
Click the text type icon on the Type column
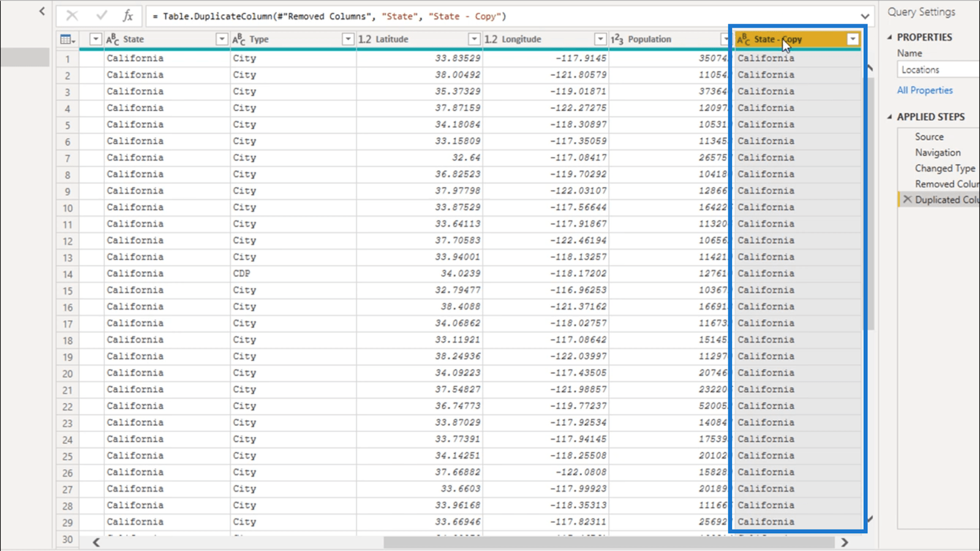pyautogui.click(x=239, y=39)
